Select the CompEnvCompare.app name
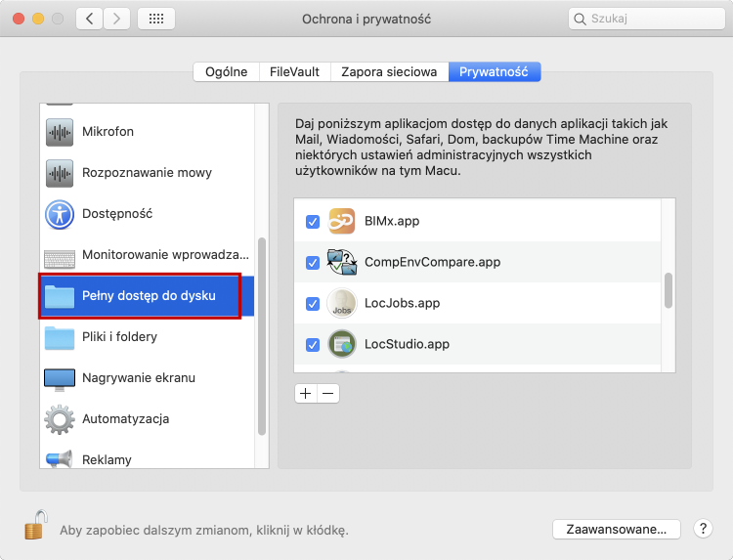 click(x=432, y=262)
